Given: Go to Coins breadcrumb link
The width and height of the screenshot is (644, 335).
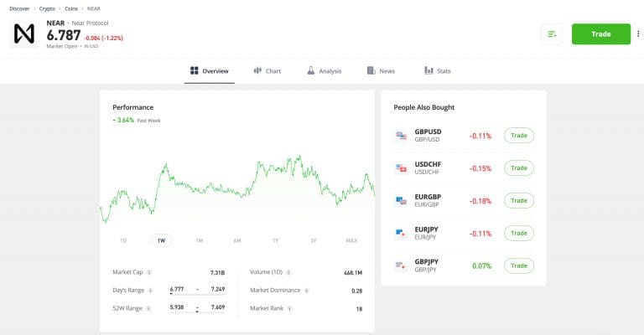Looking at the screenshot, I should (x=71, y=8).
